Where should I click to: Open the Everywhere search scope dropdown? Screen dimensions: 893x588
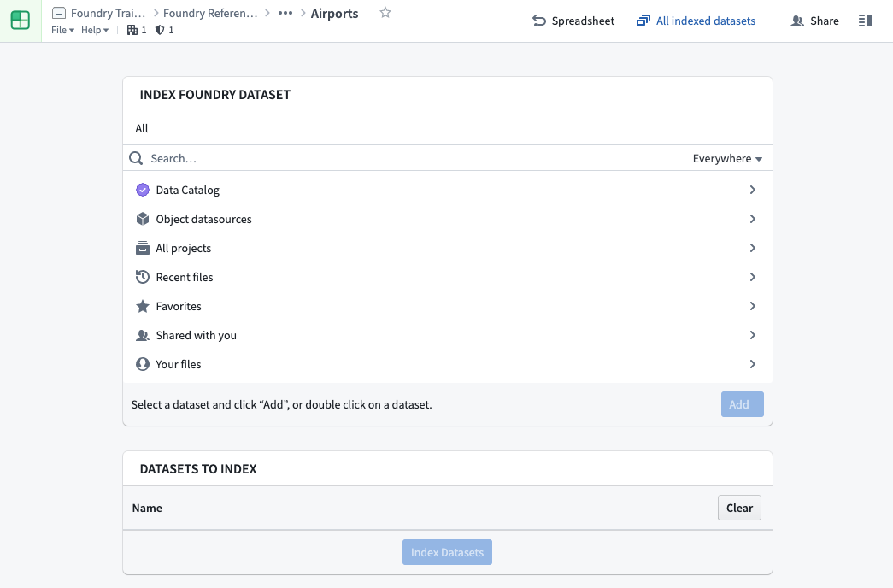727,158
